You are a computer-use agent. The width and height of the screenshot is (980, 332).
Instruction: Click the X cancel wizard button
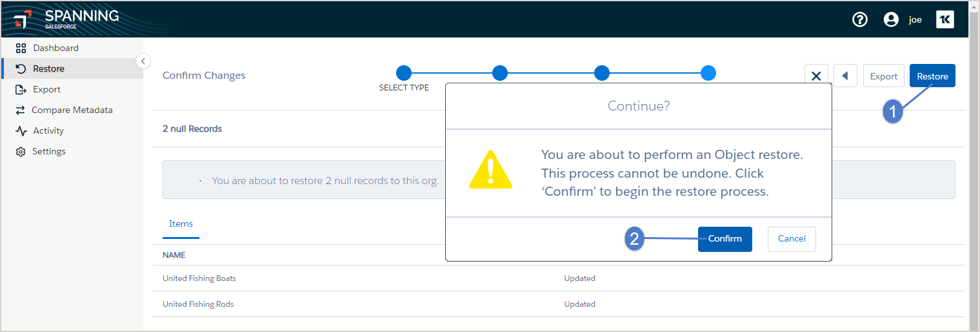coord(816,76)
